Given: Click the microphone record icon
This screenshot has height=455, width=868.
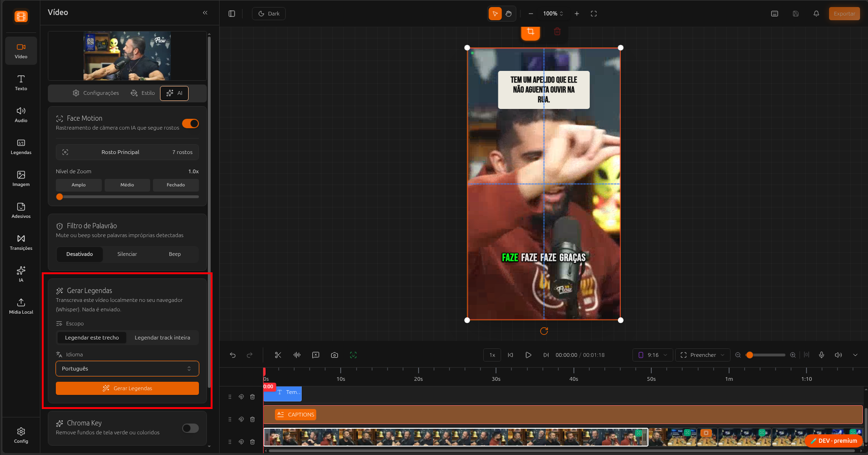Looking at the screenshot, I should click(x=822, y=355).
